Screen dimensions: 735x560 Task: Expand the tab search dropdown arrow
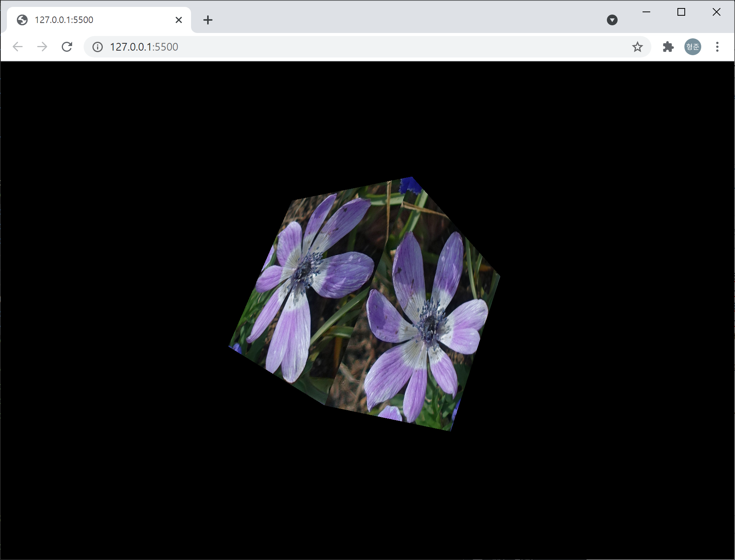click(x=612, y=20)
